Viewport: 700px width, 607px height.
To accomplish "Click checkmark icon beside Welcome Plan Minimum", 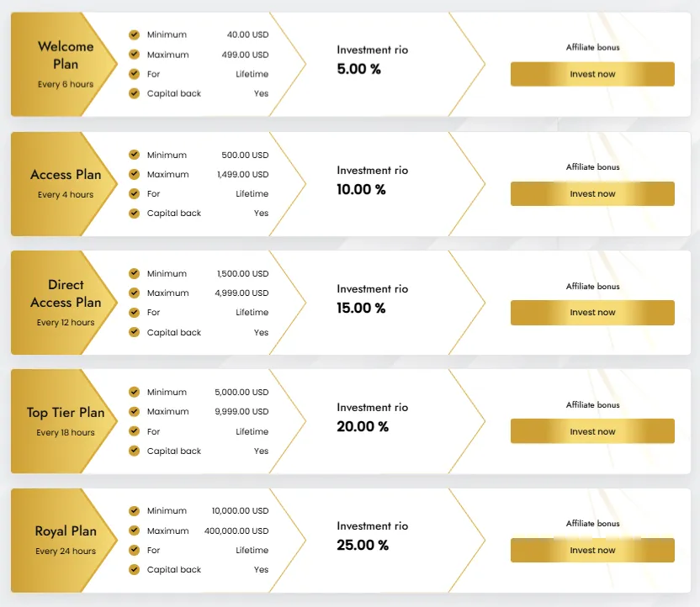I will point(134,34).
